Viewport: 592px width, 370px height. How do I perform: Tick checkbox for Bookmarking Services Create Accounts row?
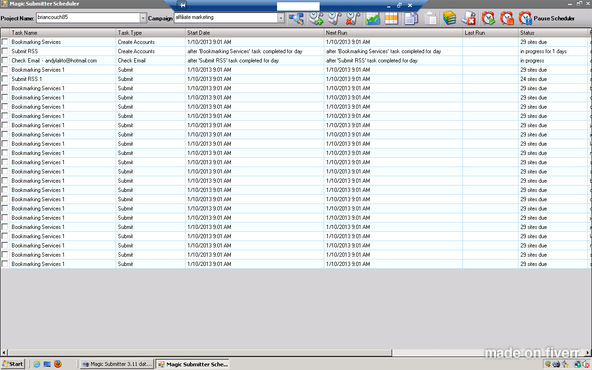coord(5,42)
